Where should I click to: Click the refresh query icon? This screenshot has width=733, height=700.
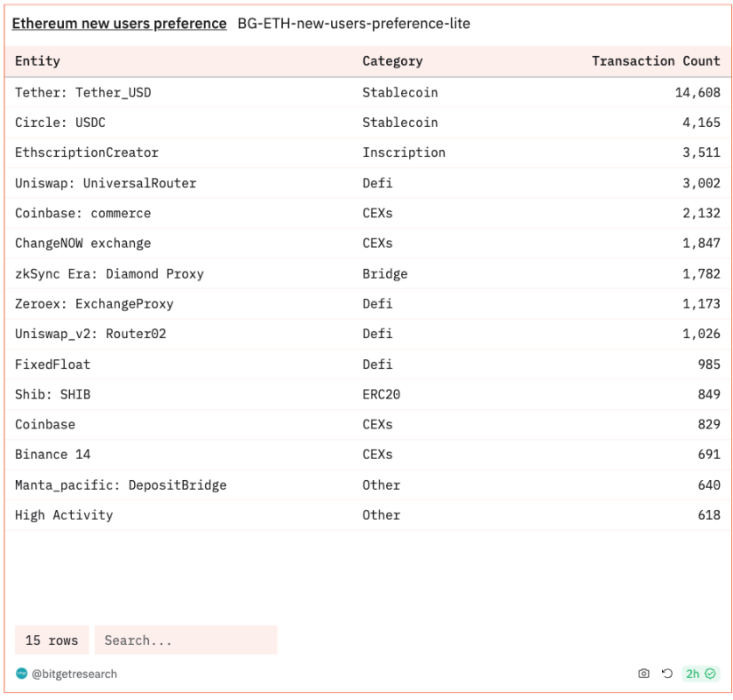coord(667,674)
